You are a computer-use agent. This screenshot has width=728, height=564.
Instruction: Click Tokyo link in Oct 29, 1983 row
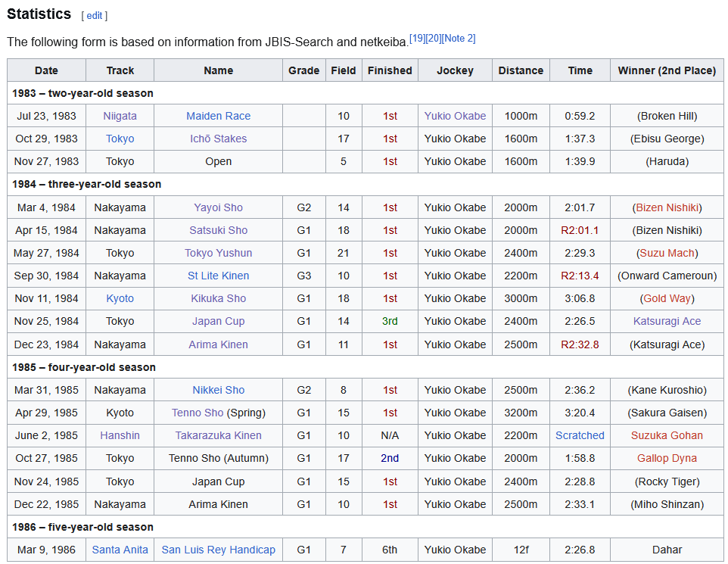coord(120,139)
